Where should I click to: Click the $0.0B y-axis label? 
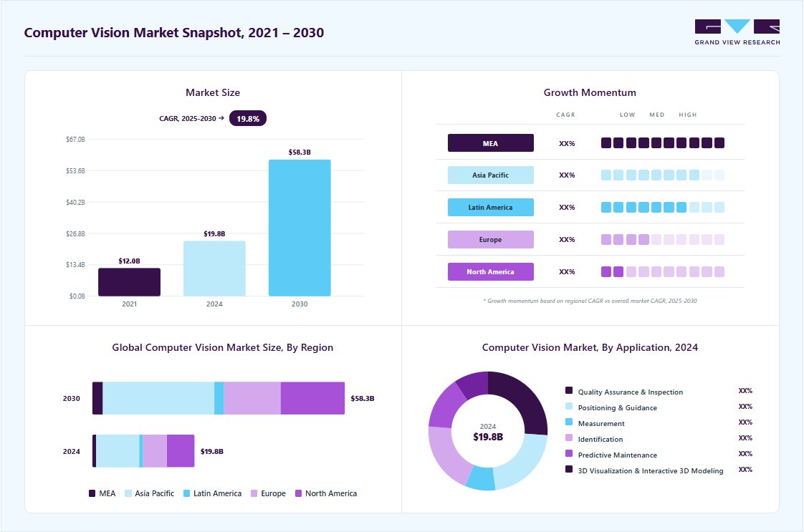point(77,296)
